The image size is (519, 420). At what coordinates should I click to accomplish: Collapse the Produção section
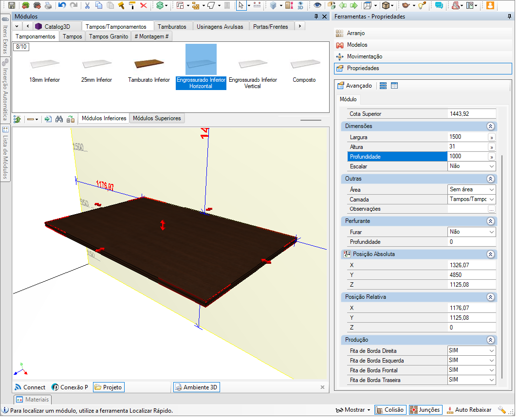click(491, 340)
